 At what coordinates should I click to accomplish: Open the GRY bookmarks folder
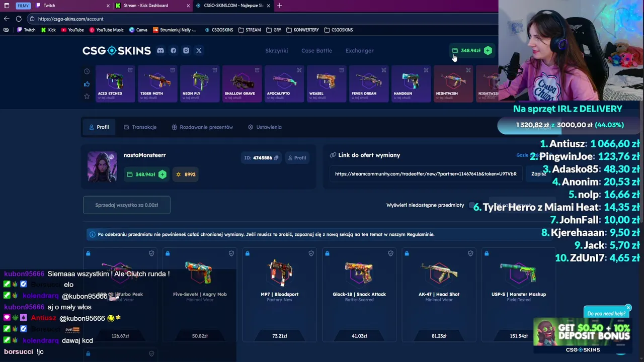tap(274, 30)
